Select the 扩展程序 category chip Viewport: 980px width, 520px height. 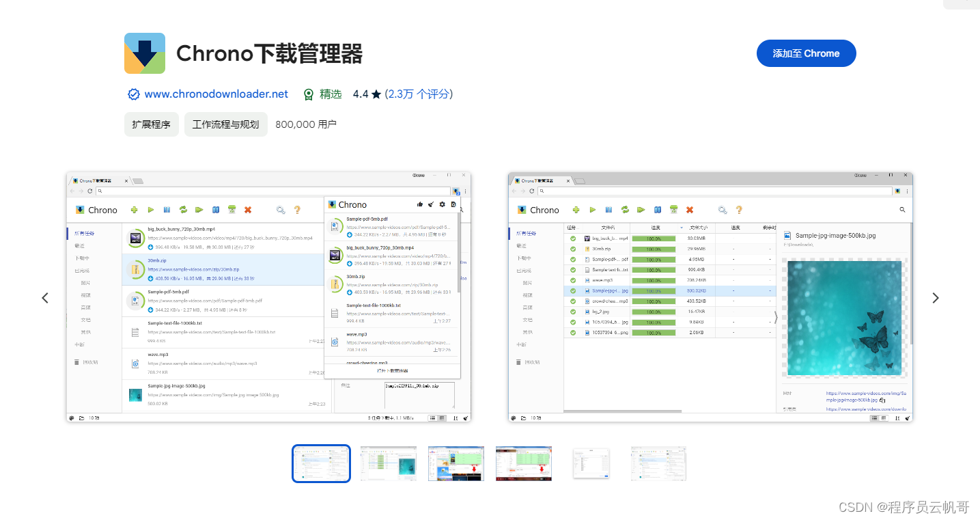(x=152, y=124)
